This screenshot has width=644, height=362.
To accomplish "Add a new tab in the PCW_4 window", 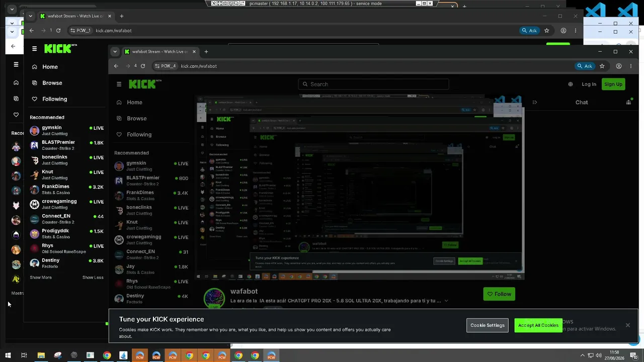I will pyautogui.click(x=206, y=51).
